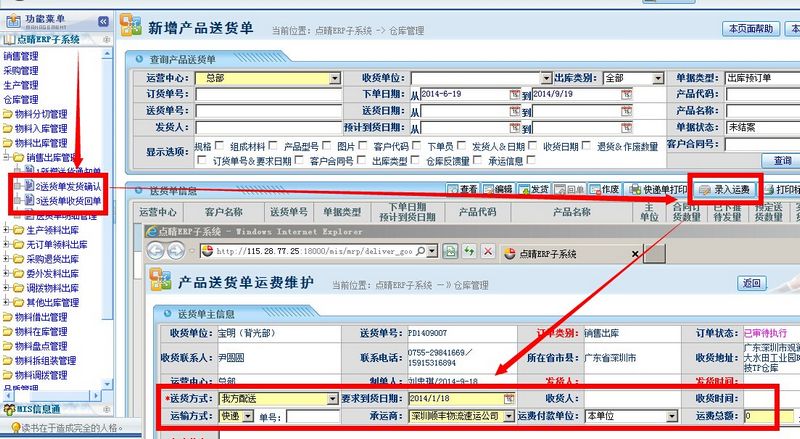Click the 录入运费 toolbar button
This screenshot has width=800, height=439.
click(725, 189)
